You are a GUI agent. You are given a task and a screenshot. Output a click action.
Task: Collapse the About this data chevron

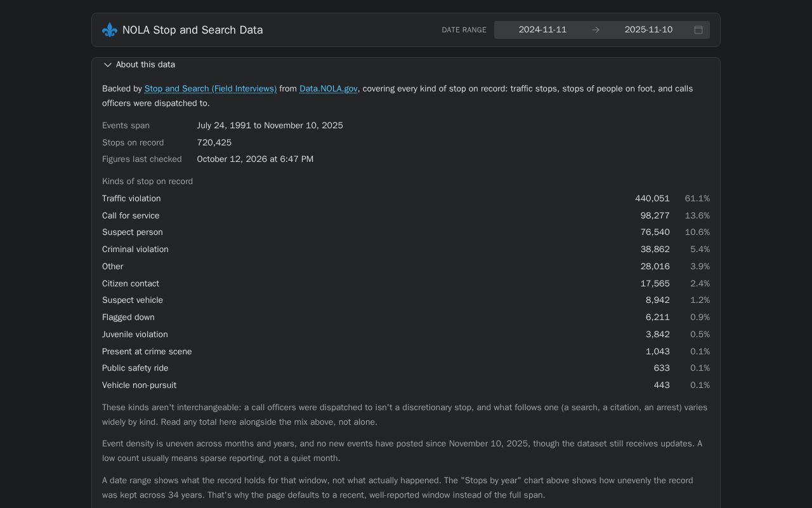(108, 65)
